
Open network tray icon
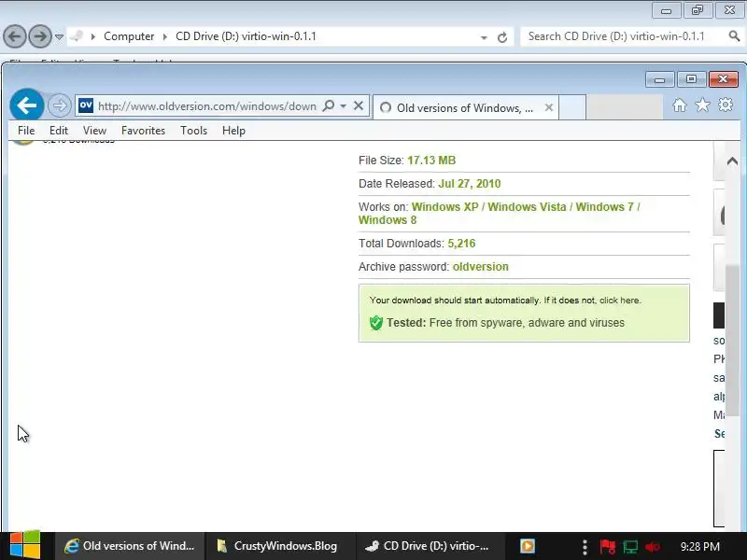tap(629, 547)
